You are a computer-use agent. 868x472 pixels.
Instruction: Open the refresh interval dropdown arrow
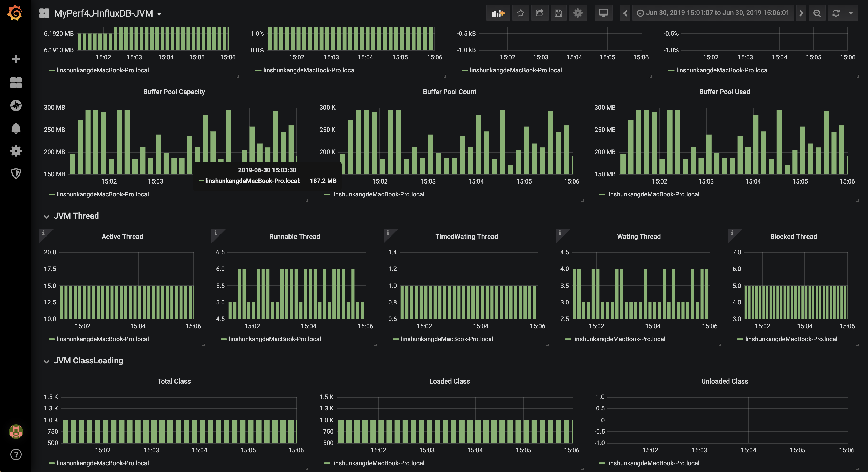click(851, 13)
